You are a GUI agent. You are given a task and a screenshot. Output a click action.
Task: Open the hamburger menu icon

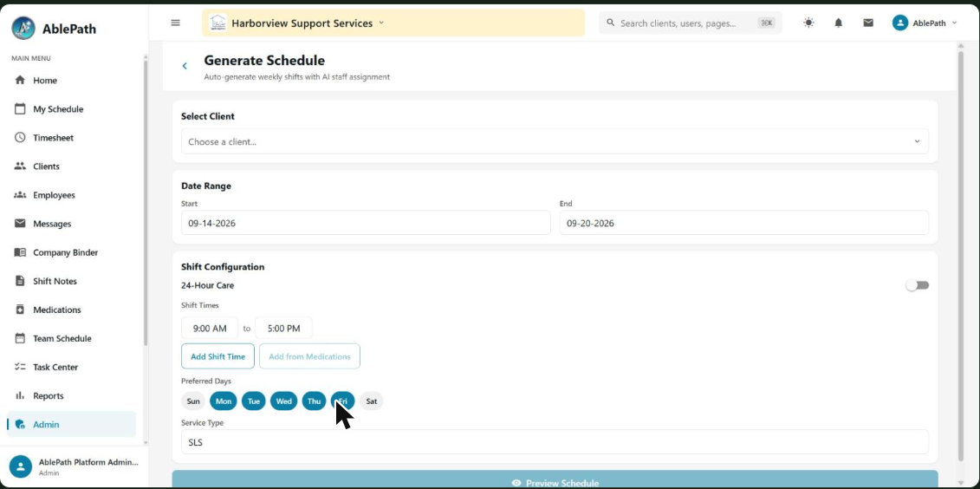176,23
